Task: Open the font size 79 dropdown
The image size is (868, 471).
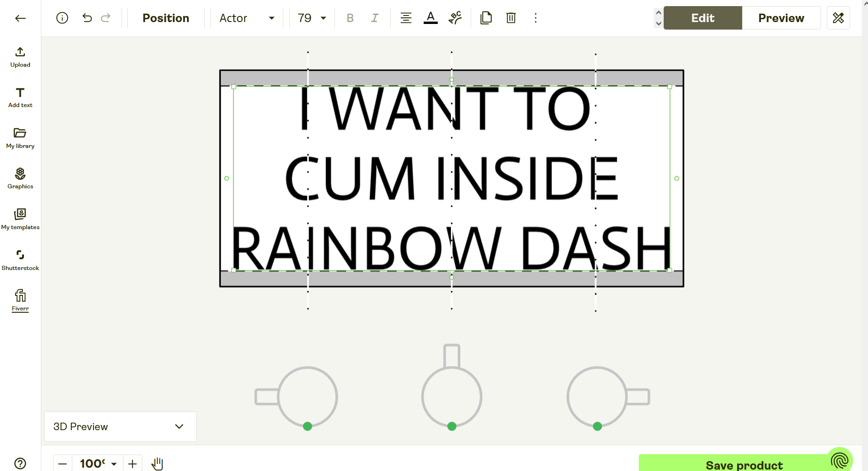Action: 312,18
